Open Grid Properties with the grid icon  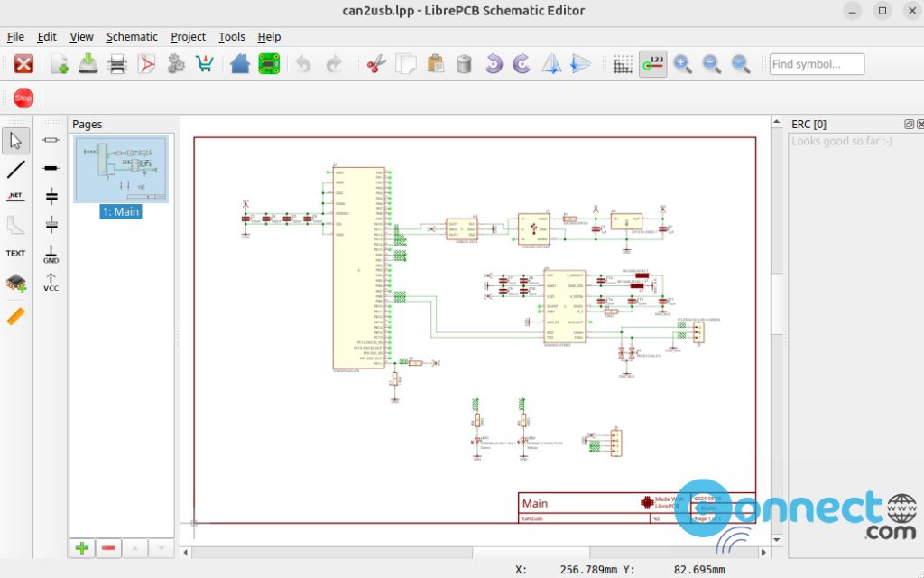click(623, 64)
